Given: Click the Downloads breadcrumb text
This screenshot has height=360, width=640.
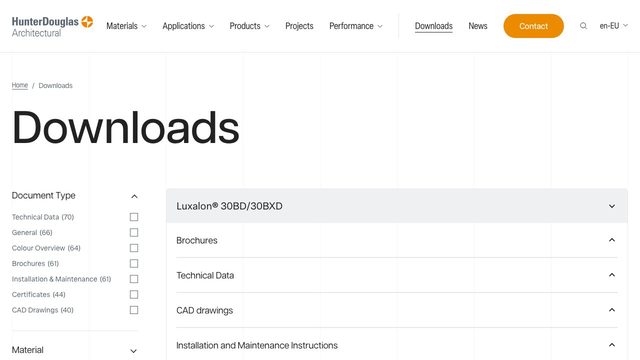Looking at the screenshot, I should [56, 85].
